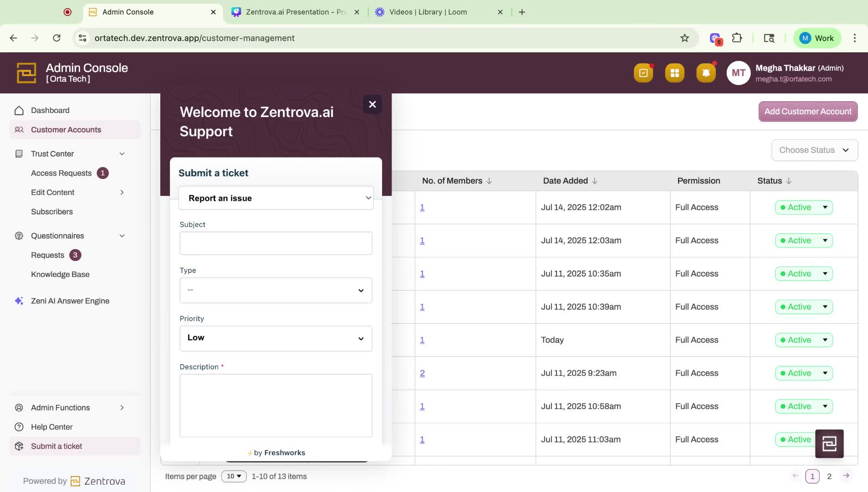
Task: View site information icon in the address bar
Action: [x=82, y=38]
